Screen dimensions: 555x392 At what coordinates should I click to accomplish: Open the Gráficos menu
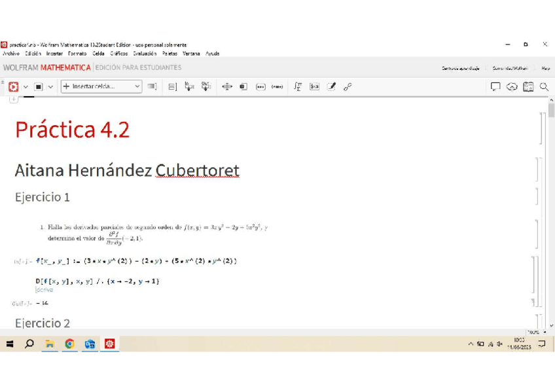(119, 54)
